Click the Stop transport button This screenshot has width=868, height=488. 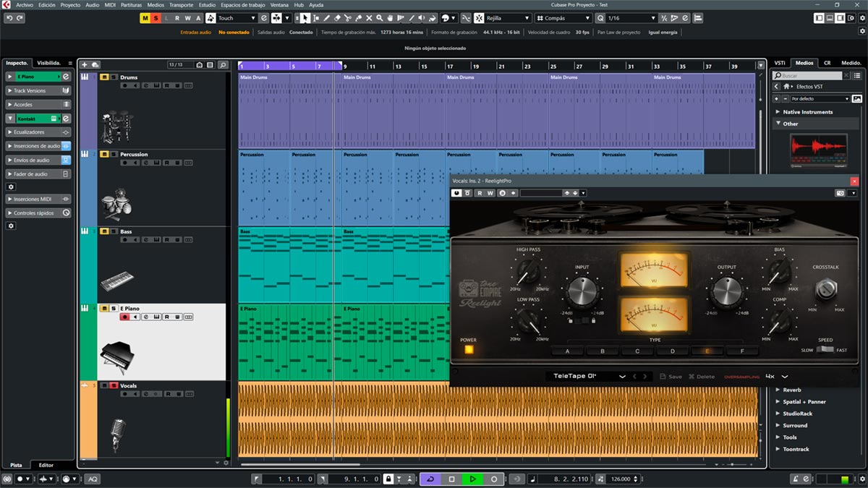pyautogui.click(x=451, y=479)
